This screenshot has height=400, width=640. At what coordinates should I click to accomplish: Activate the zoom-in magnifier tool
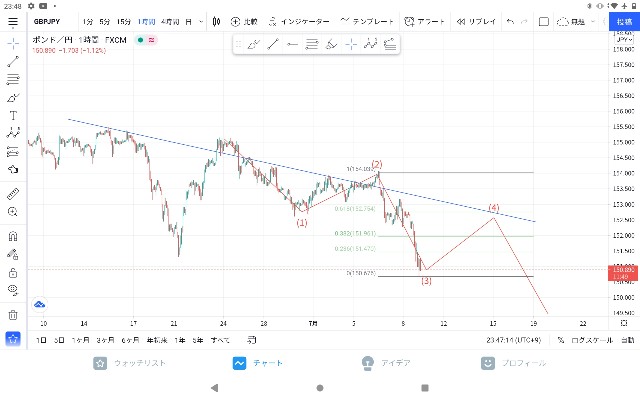pyautogui.click(x=13, y=211)
